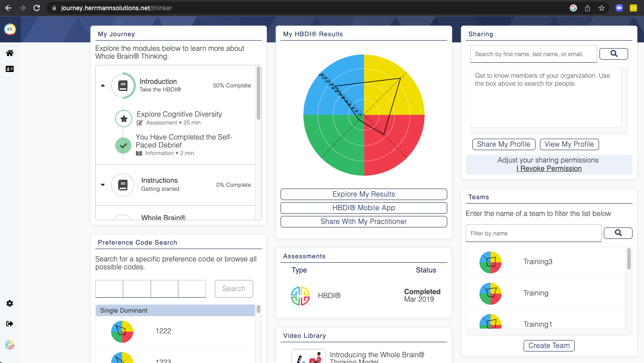
Task: Click the Explore My Results button
Action: pos(363,194)
